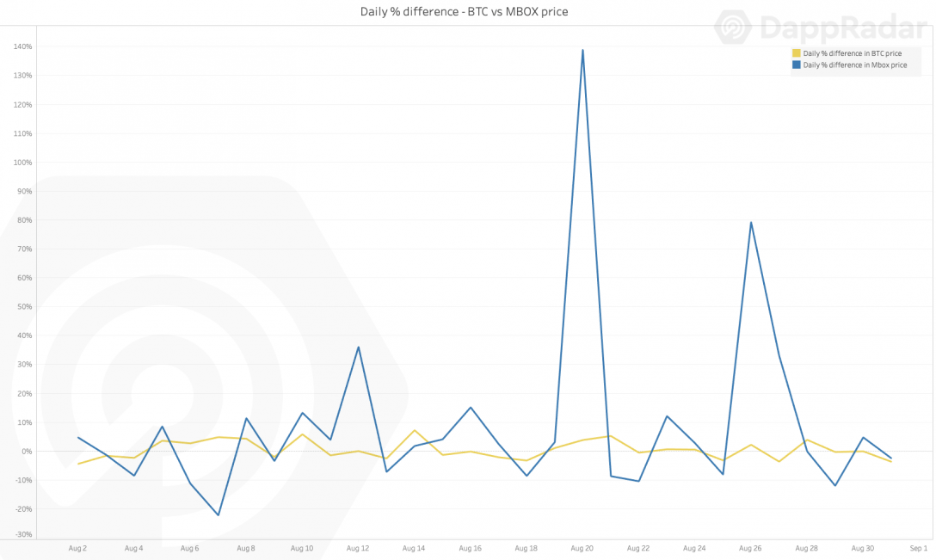Image resolution: width=936 pixels, height=560 pixels.
Task: Click the Mbox line's highest peak near 140%
Action: click(x=582, y=50)
